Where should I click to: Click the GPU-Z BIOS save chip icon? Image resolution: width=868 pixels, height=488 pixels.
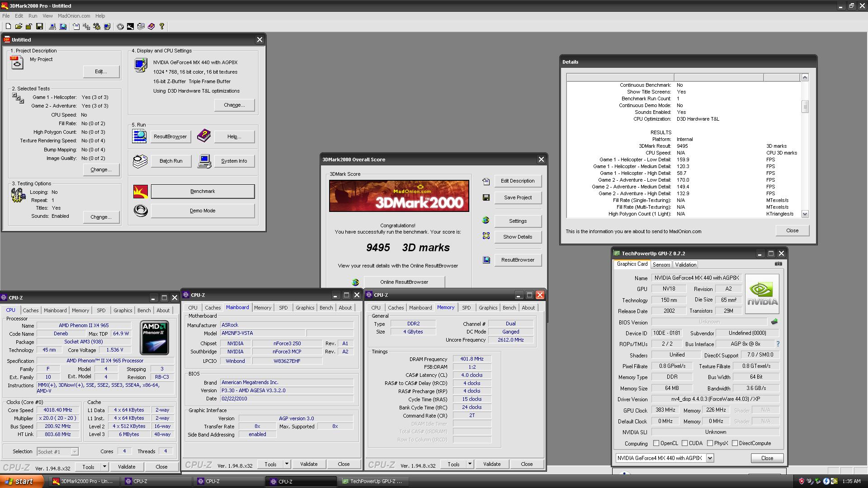click(774, 322)
